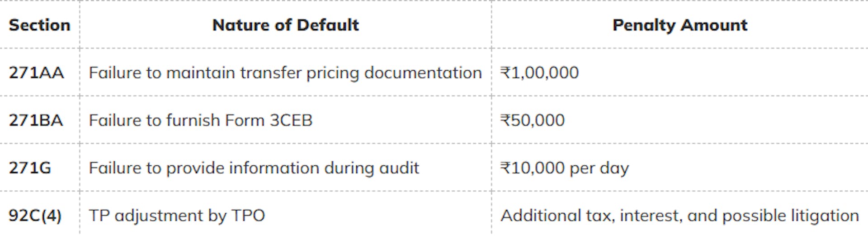
Task: Select the ₹10,000 per day penalty
Action: pos(564,168)
